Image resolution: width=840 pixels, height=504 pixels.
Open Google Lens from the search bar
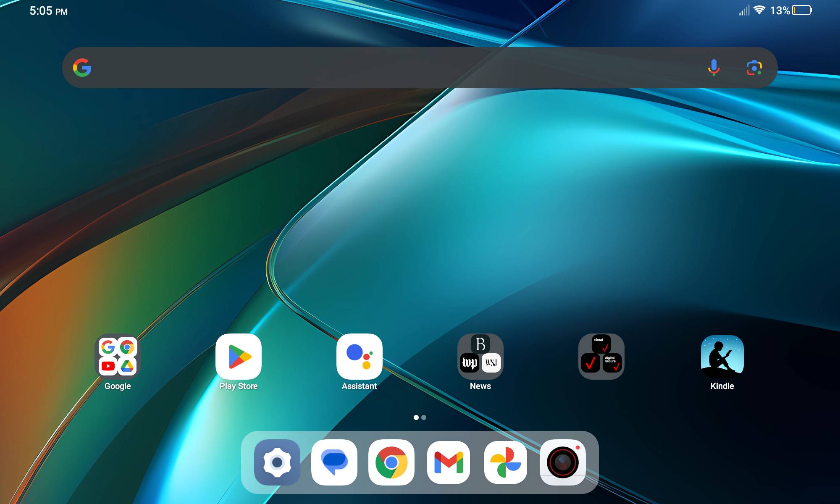pyautogui.click(x=755, y=67)
